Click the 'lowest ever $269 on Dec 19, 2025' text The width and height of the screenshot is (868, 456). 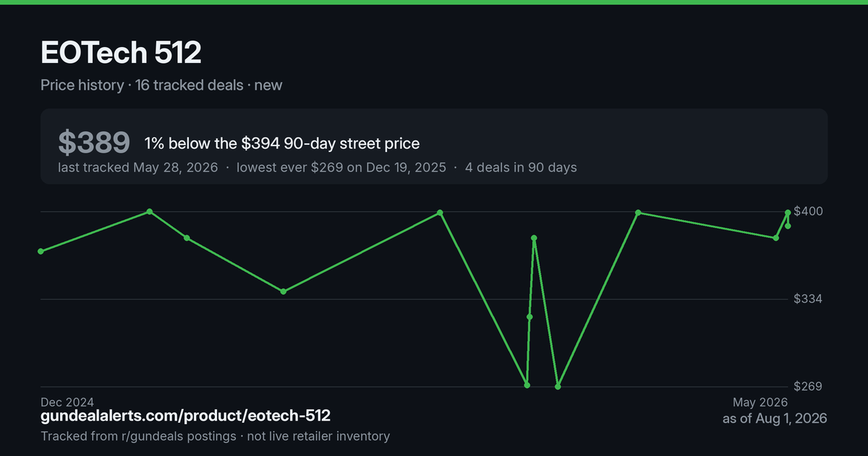coord(340,167)
